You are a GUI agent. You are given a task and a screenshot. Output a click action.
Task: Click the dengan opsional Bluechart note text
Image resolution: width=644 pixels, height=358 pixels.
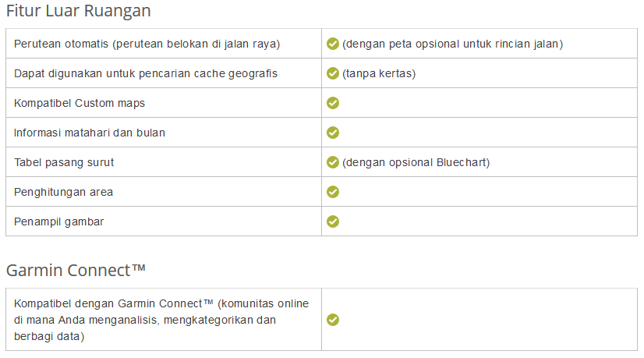416,162
